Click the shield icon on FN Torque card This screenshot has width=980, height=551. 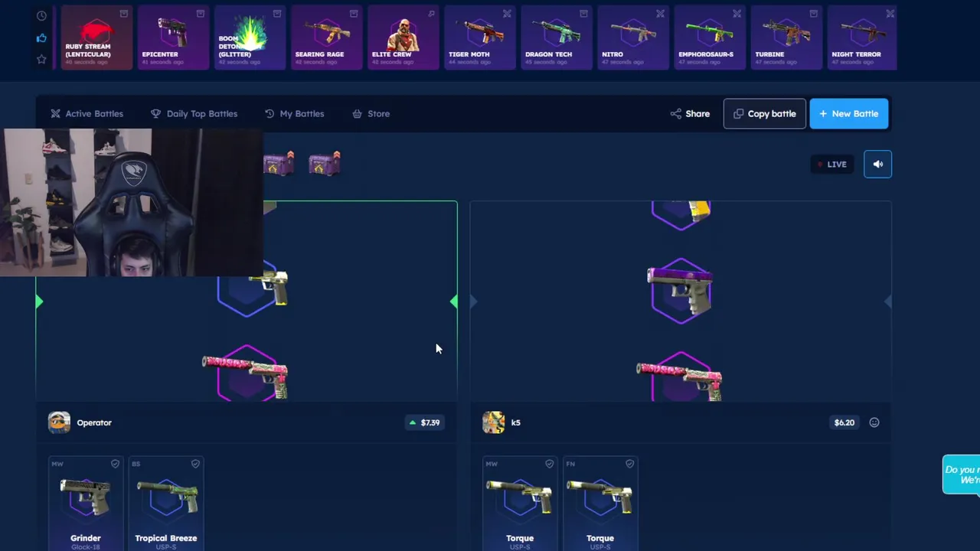(629, 464)
